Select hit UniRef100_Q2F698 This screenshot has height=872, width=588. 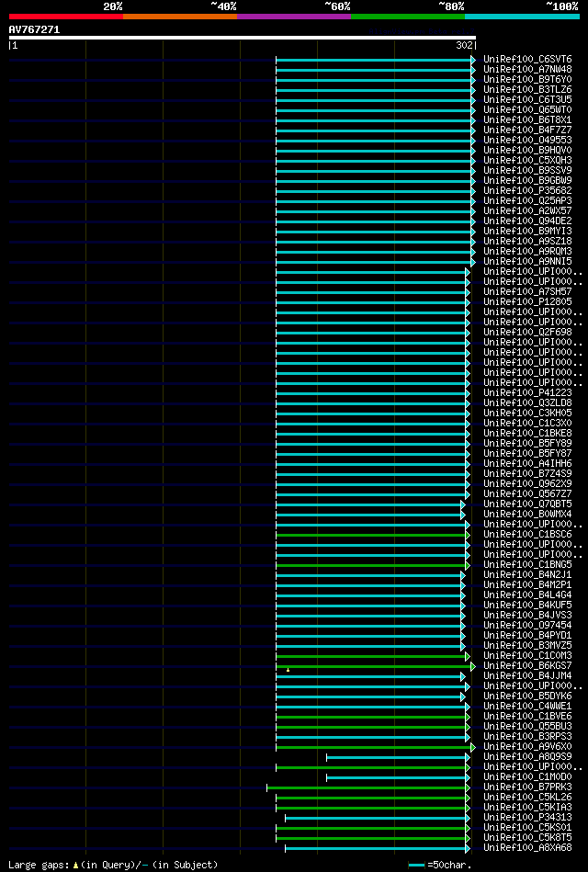(527, 333)
